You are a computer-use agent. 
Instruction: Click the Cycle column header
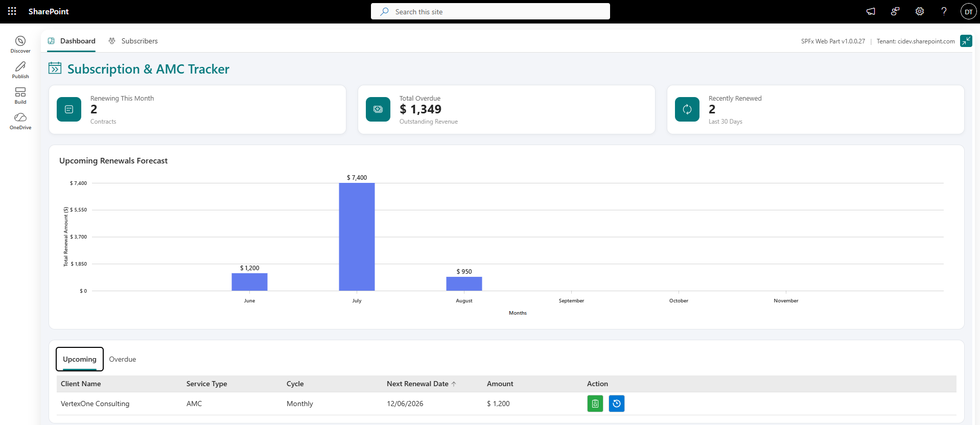[295, 384]
